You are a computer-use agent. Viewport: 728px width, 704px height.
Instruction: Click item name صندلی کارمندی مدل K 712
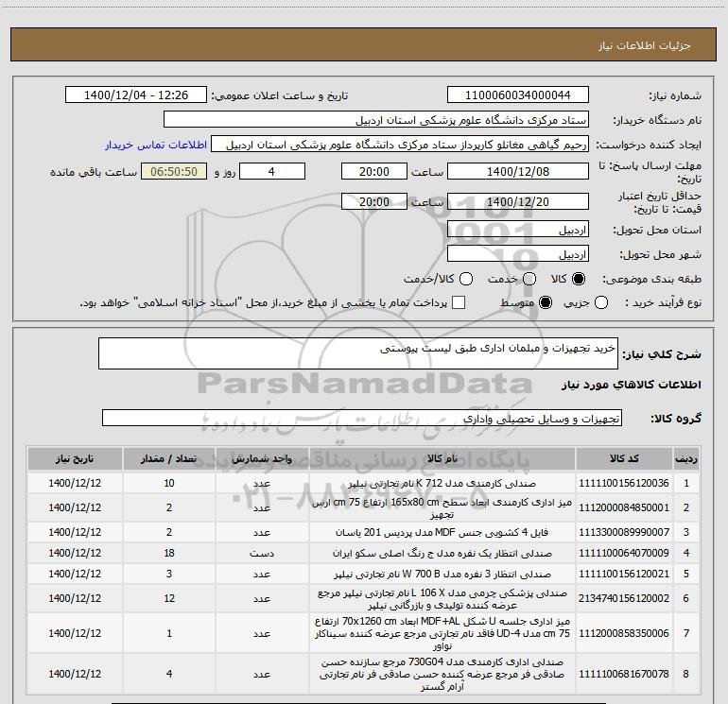pyautogui.click(x=442, y=483)
